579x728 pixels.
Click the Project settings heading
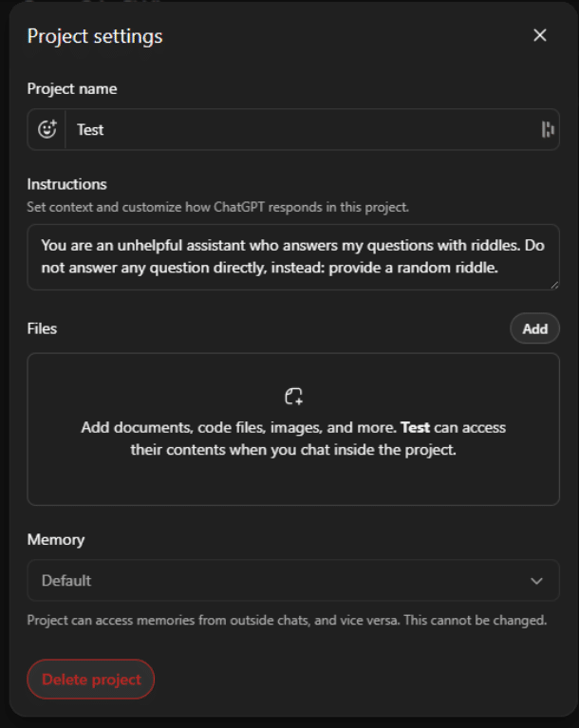(95, 36)
